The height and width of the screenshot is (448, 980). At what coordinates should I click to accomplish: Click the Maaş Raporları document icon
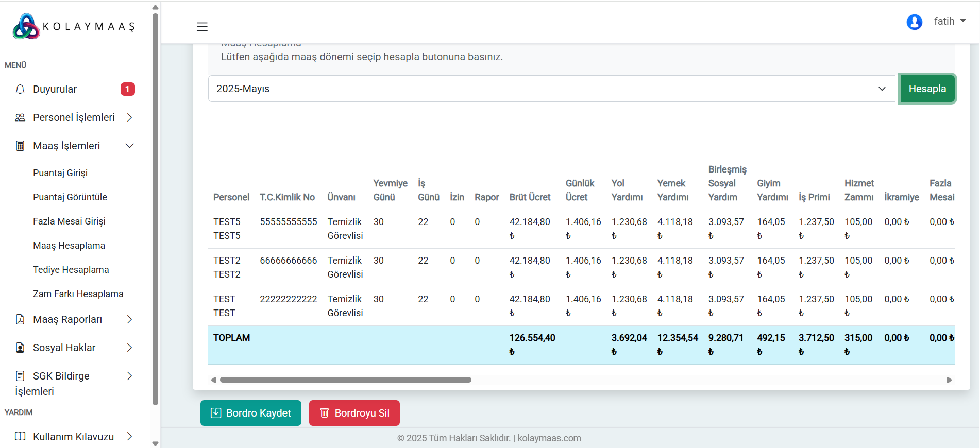click(x=20, y=319)
